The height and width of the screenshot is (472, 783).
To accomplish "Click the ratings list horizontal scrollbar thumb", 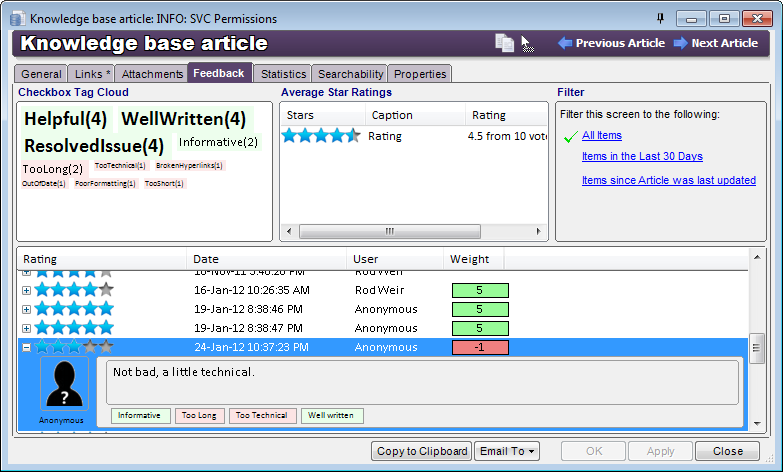I will (390, 231).
